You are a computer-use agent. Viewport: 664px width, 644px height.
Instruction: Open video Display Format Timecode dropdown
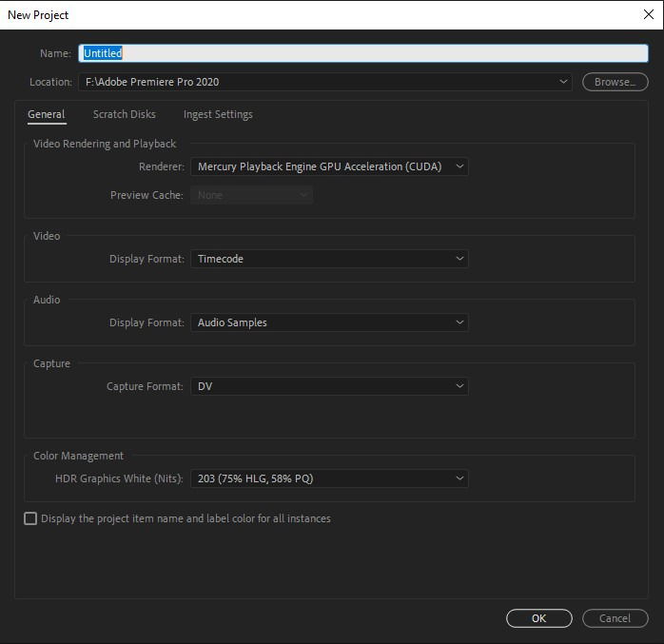(329, 259)
